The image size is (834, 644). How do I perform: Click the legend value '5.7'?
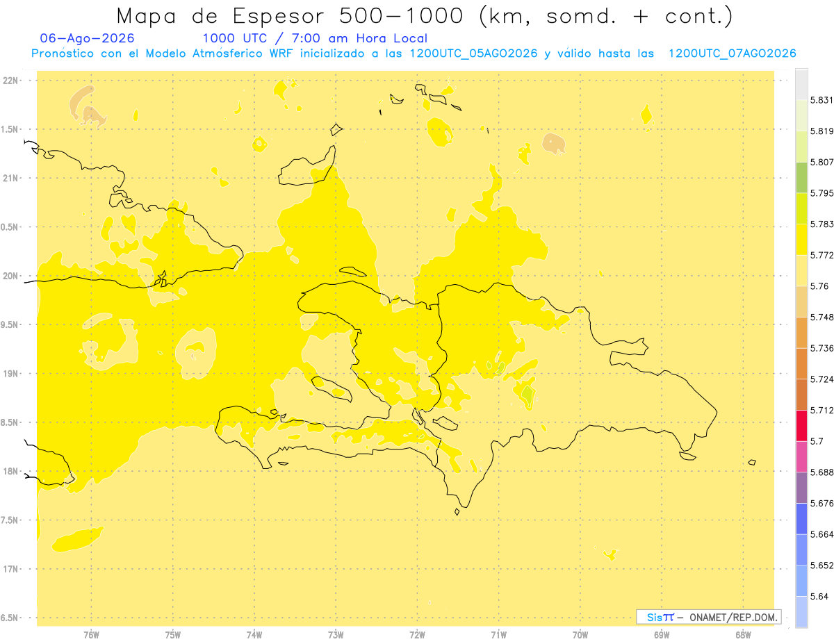point(817,441)
